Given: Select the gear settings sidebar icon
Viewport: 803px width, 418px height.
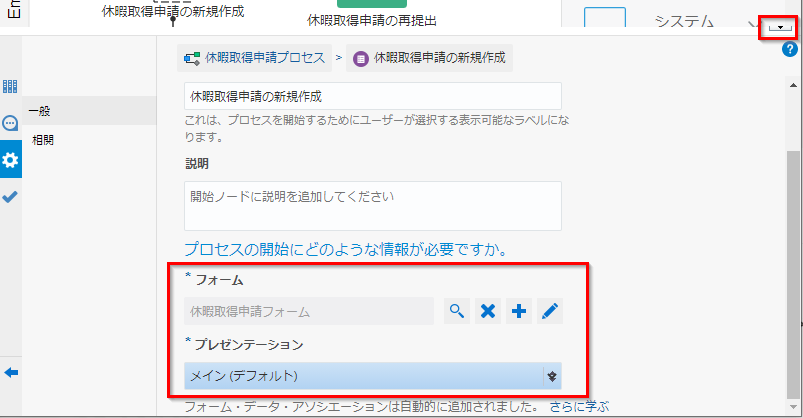Looking at the screenshot, I should 11,160.
